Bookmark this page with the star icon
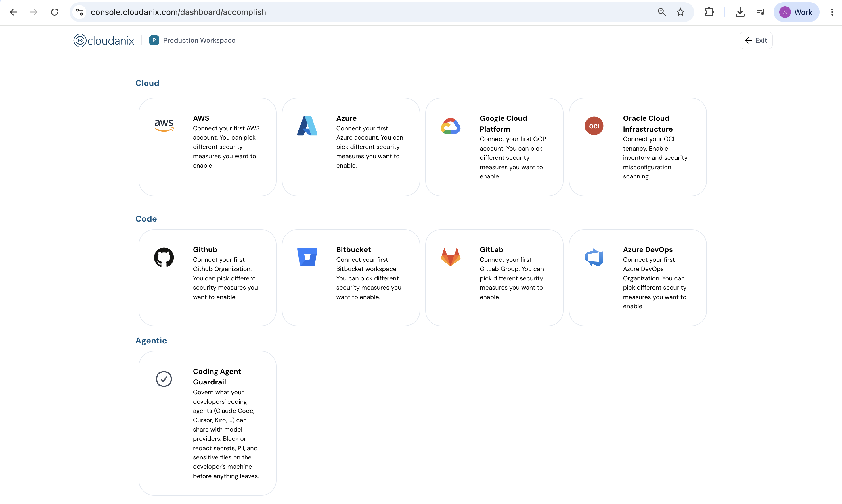The width and height of the screenshot is (842, 504). coord(680,12)
